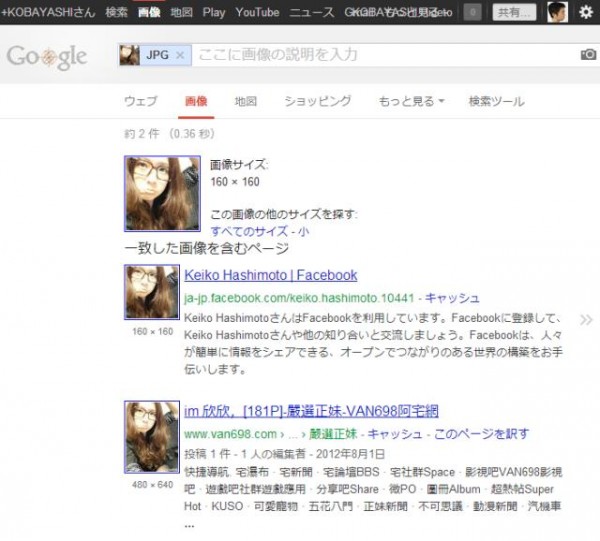Open Play in the top bar

214,13
